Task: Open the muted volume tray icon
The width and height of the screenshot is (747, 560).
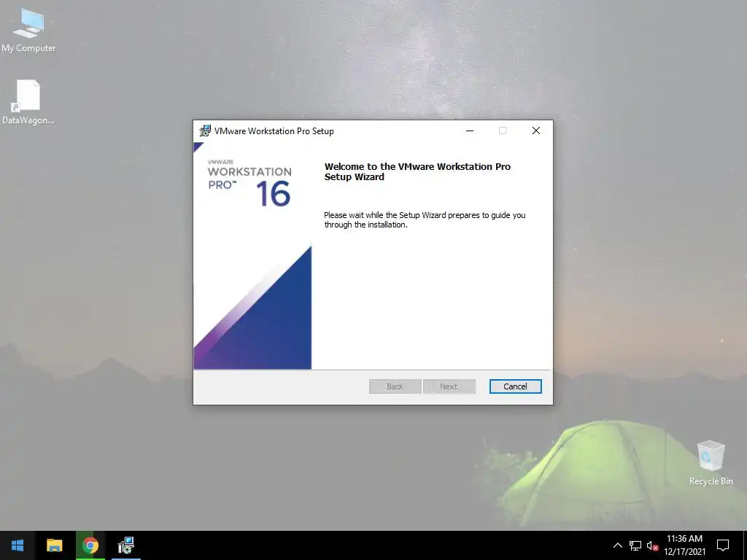Action: tap(652, 545)
